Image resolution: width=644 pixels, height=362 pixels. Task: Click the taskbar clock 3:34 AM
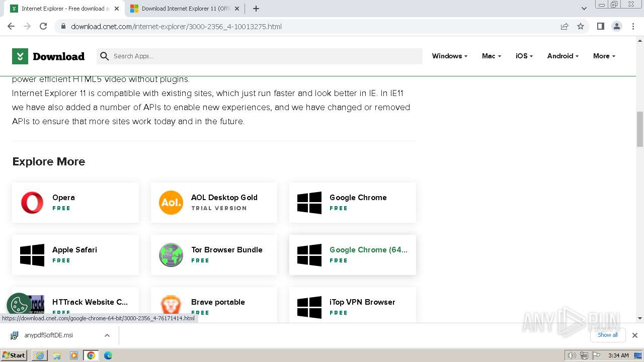[618, 355]
